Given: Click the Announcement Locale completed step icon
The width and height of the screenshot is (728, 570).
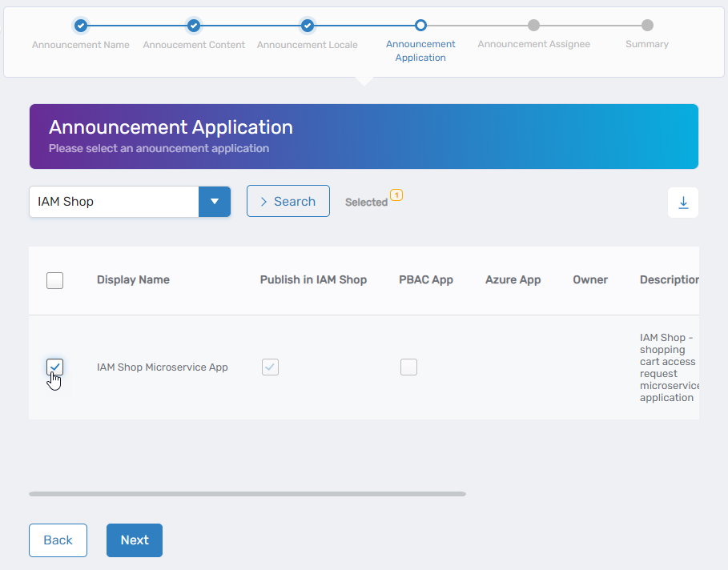Looking at the screenshot, I should tap(308, 26).
